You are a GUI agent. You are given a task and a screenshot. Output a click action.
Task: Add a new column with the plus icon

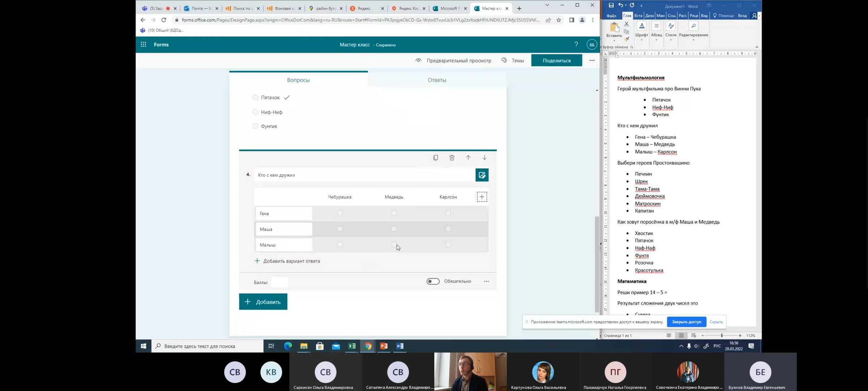click(x=482, y=197)
